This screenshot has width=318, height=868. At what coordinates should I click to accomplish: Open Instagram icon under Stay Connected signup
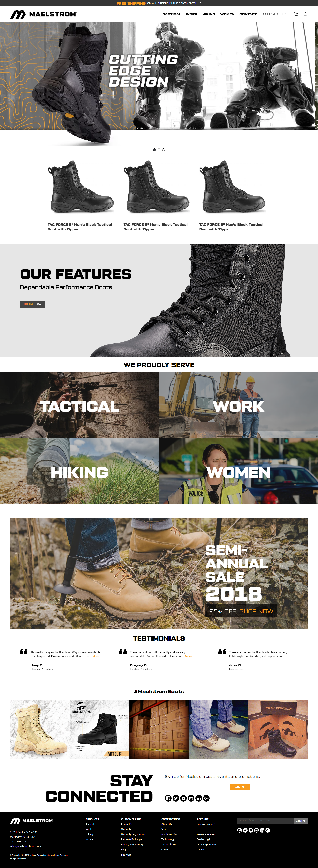[x=191, y=798]
